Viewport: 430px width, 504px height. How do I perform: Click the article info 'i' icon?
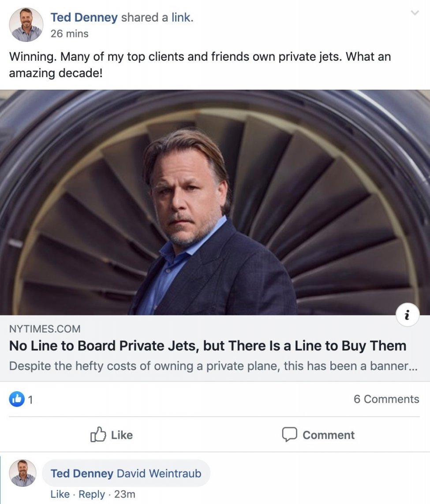tap(407, 315)
